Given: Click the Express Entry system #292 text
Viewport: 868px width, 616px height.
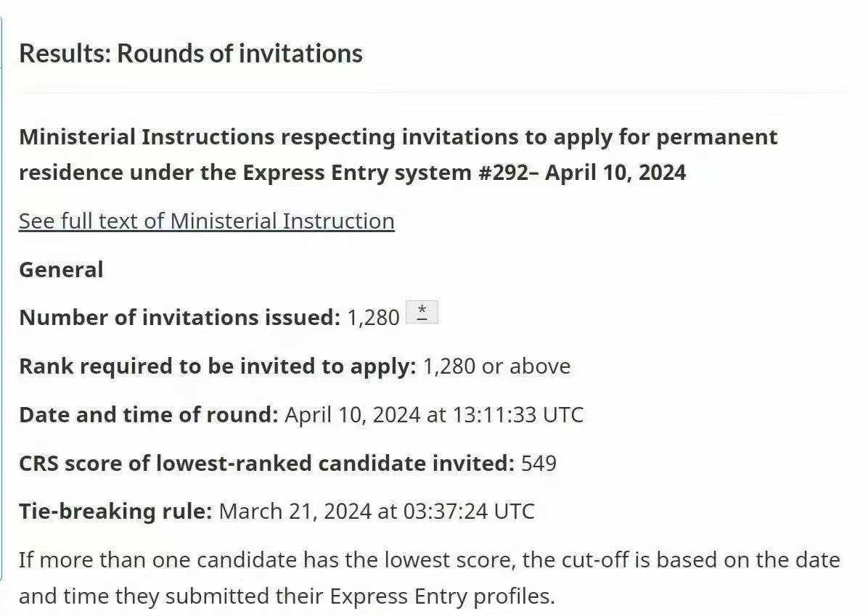Looking at the screenshot, I should (385, 173).
